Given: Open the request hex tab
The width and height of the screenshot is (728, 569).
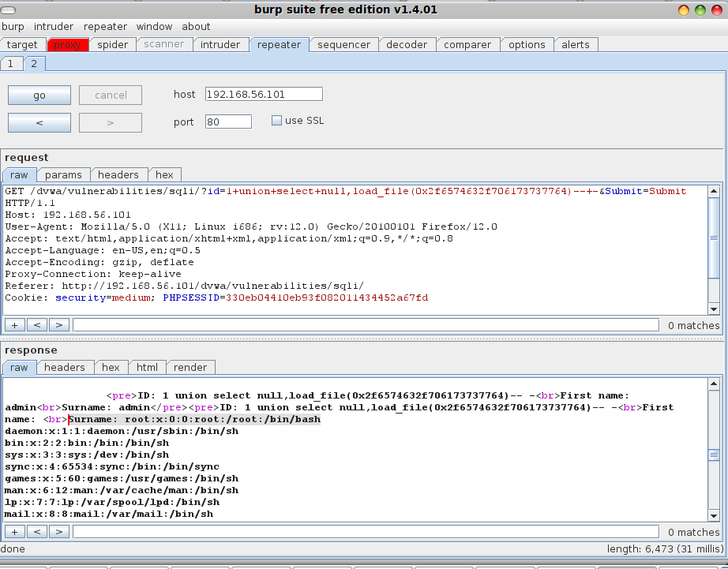Looking at the screenshot, I should pos(164,175).
